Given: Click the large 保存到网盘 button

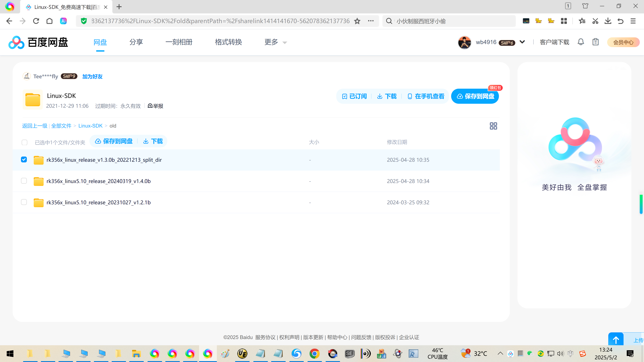Looking at the screenshot, I should pos(475,96).
